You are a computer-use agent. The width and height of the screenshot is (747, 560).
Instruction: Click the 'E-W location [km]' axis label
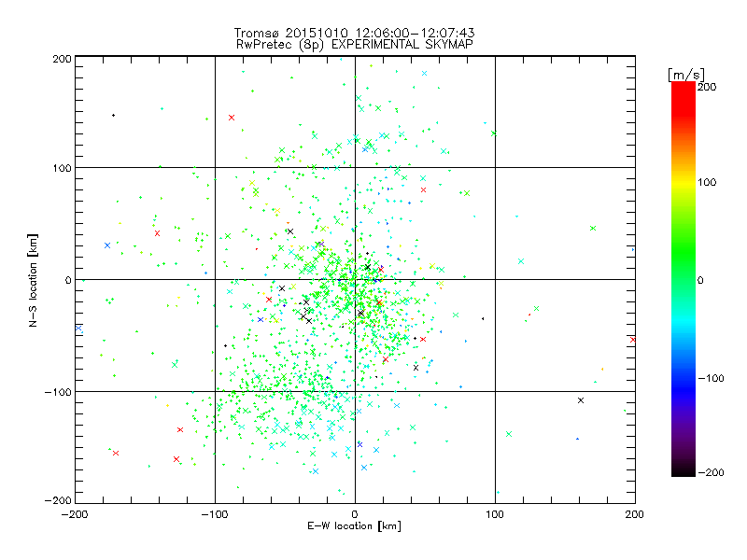354,526
